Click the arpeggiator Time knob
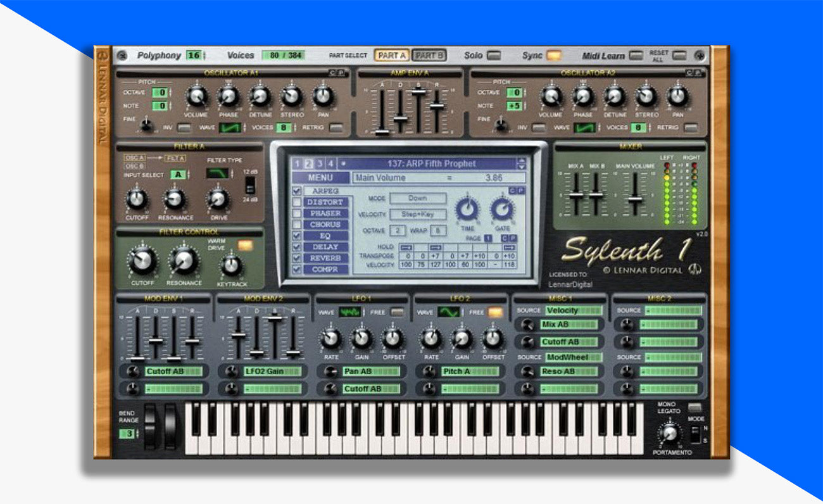Screen dimensions: 823x504 (468, 208)
